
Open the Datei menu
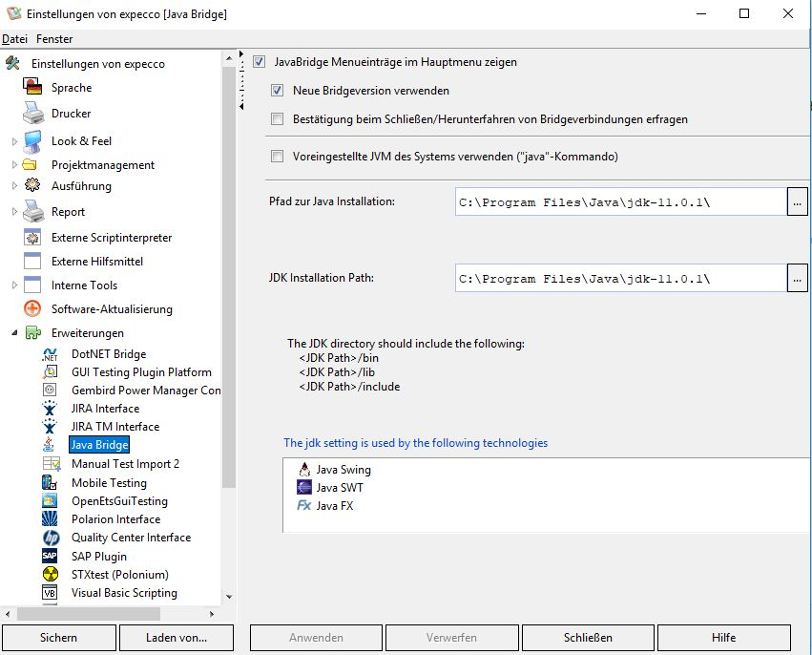pos(15,39)
